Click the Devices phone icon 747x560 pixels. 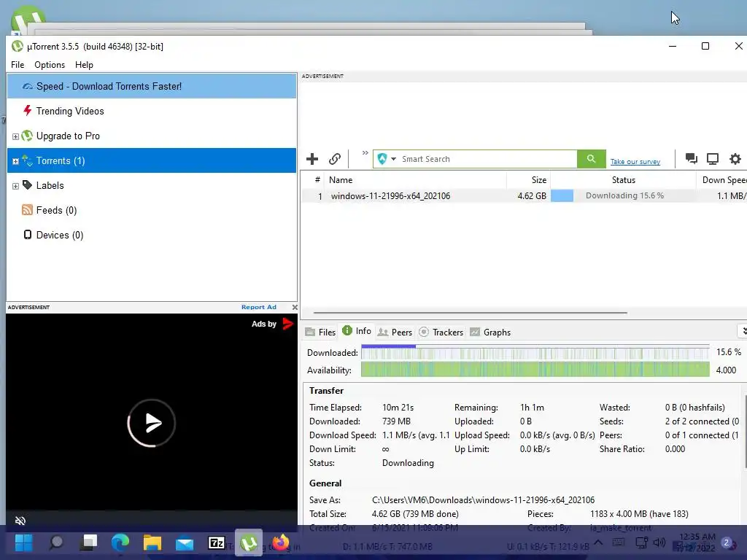28,234
